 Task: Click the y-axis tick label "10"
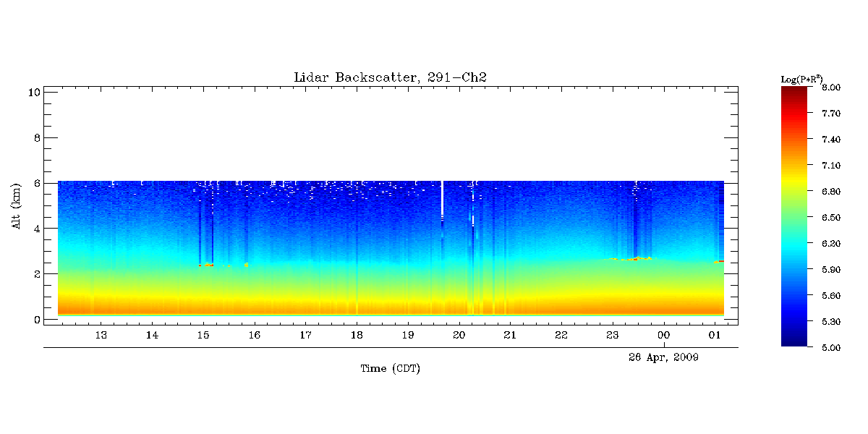coord(33,92)
